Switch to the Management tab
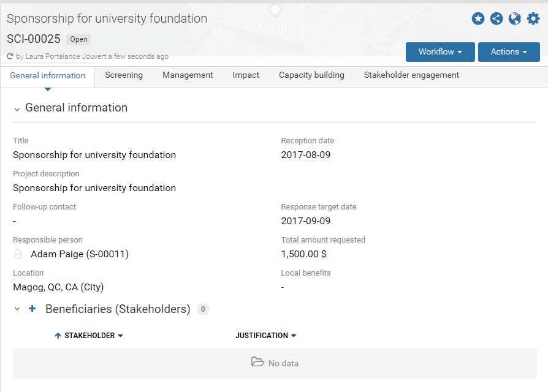The height and width of the screenshot is (392, 548). pos(188,75)
